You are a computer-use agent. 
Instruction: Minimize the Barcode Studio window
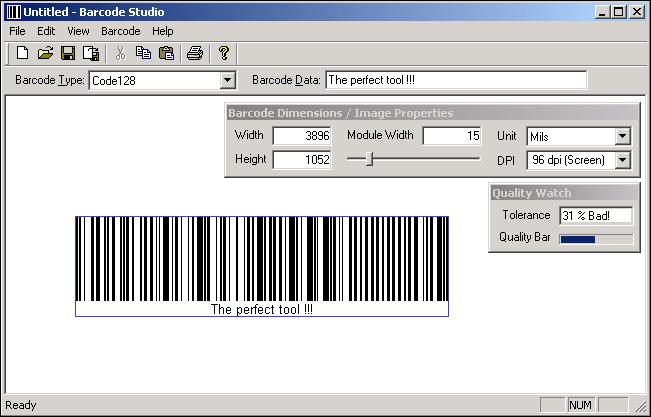[x=602, y=12]
